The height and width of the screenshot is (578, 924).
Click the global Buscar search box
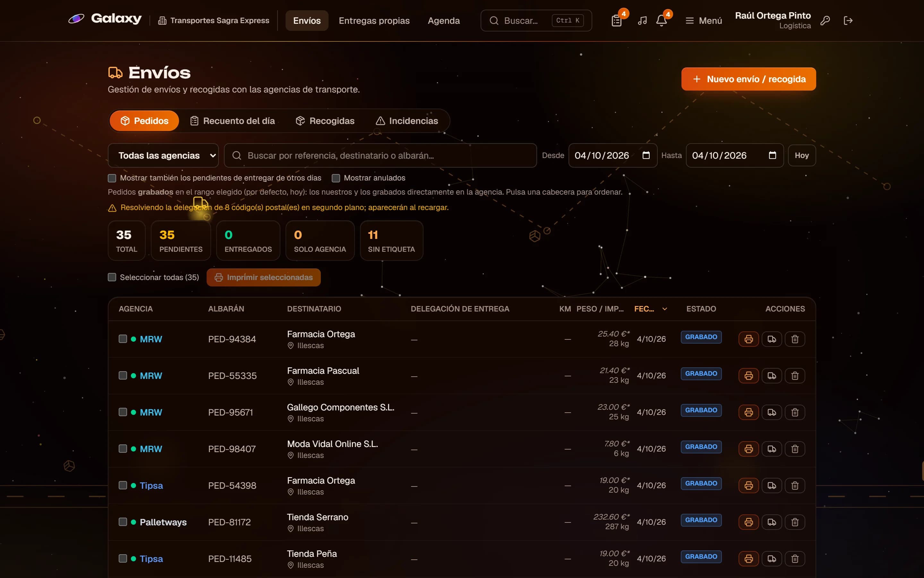pyautogui.click(x=536, y=21)
